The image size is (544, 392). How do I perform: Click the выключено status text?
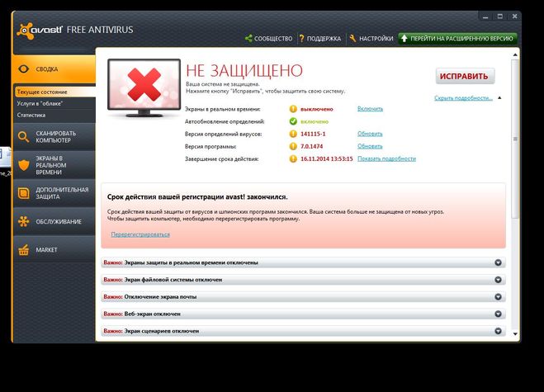coord(317,109)
